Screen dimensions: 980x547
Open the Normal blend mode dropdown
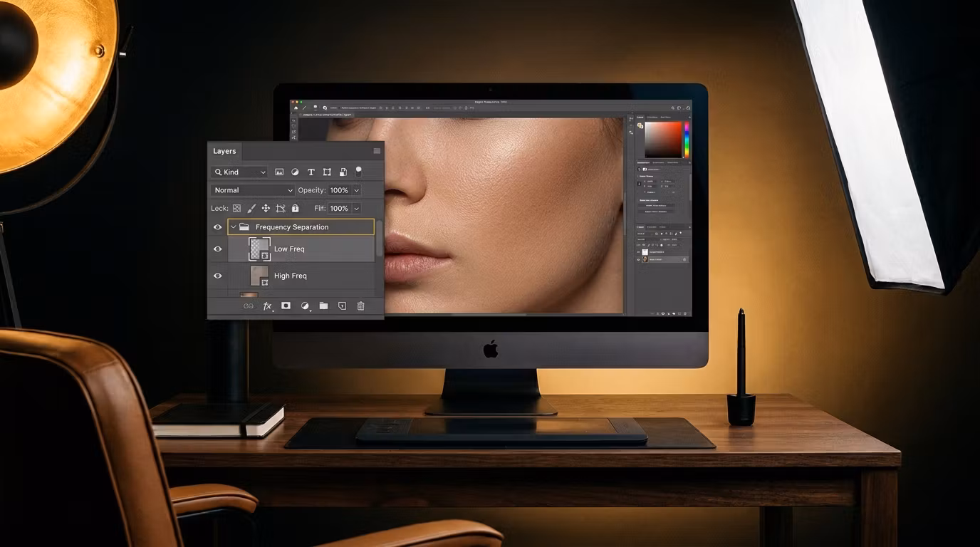pos(252,190)
